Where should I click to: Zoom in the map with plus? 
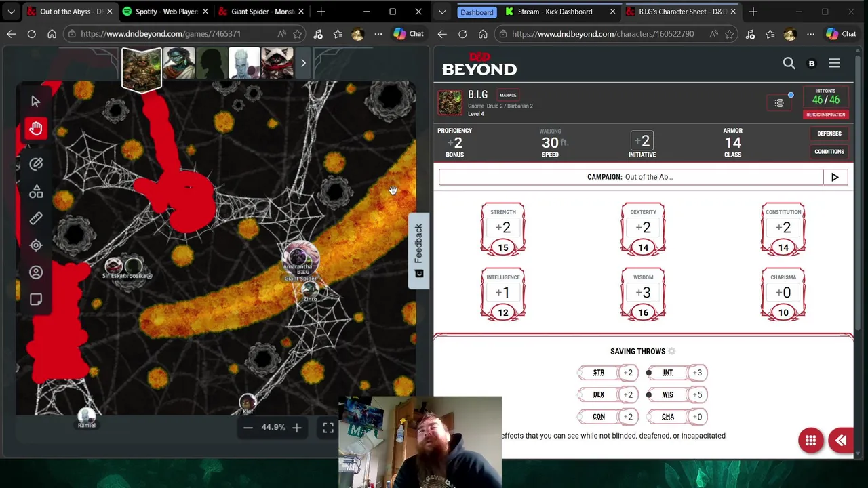click(x=296, y=428)
